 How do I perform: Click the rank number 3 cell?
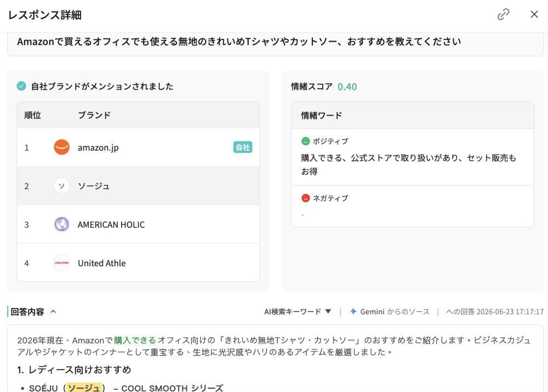pos(26,224)
